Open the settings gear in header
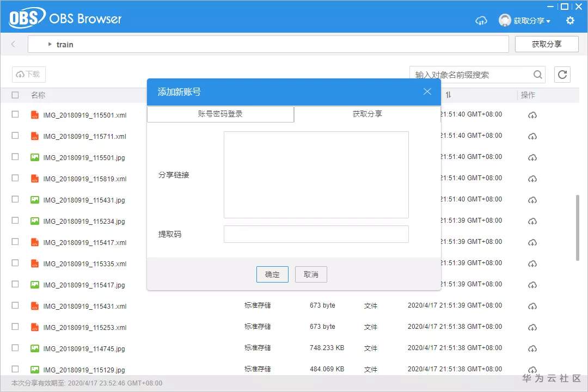This screenshot has width=588, height=392. (x=570, y=20)
